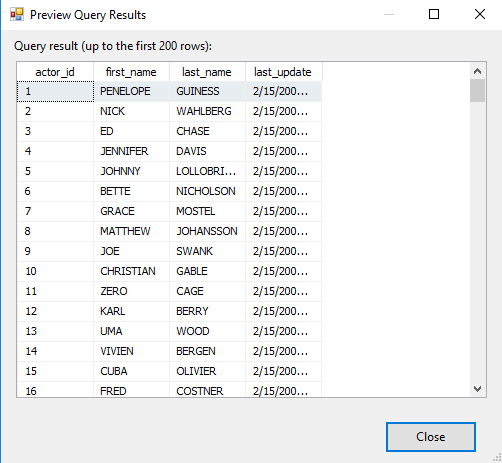Click the scroll down arrow
The image size is (502, 463).
[477, 389]
